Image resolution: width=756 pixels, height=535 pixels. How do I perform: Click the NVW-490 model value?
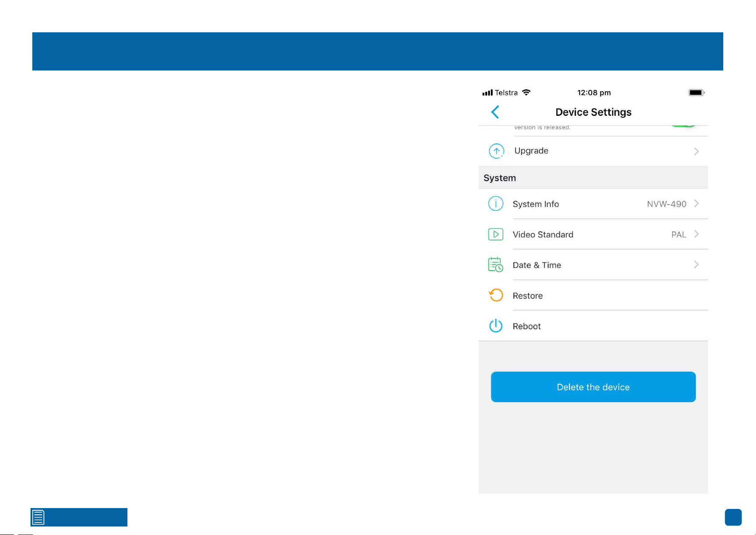click(667, 204)
